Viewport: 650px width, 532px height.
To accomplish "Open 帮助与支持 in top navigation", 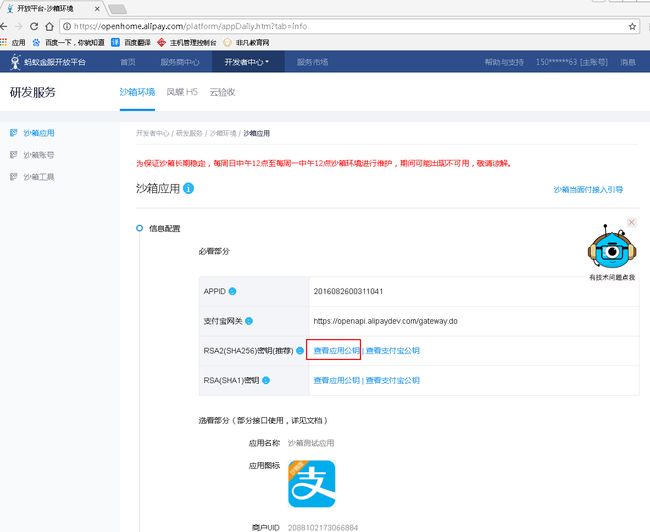I will 504,62.
